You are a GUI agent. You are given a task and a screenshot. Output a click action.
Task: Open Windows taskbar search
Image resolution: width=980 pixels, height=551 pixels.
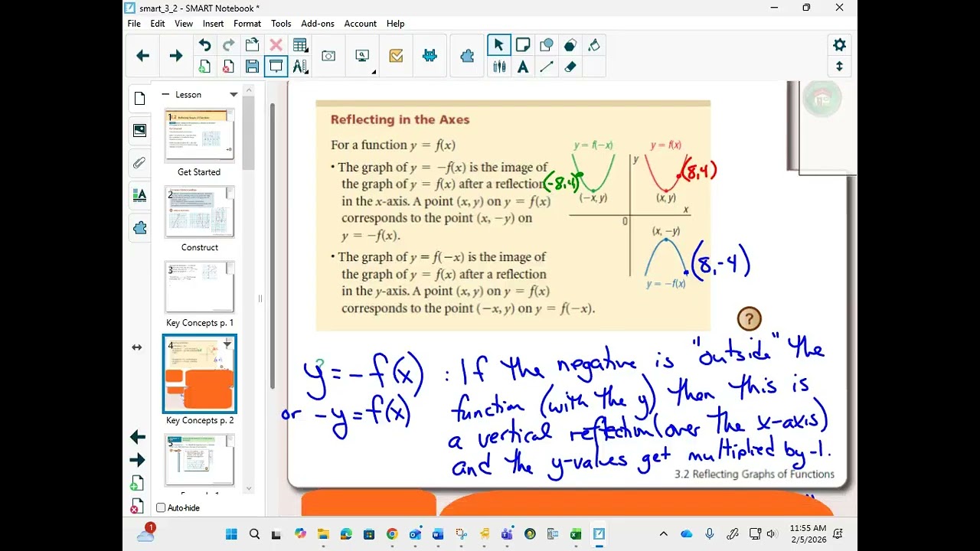(x=254, y=534)
